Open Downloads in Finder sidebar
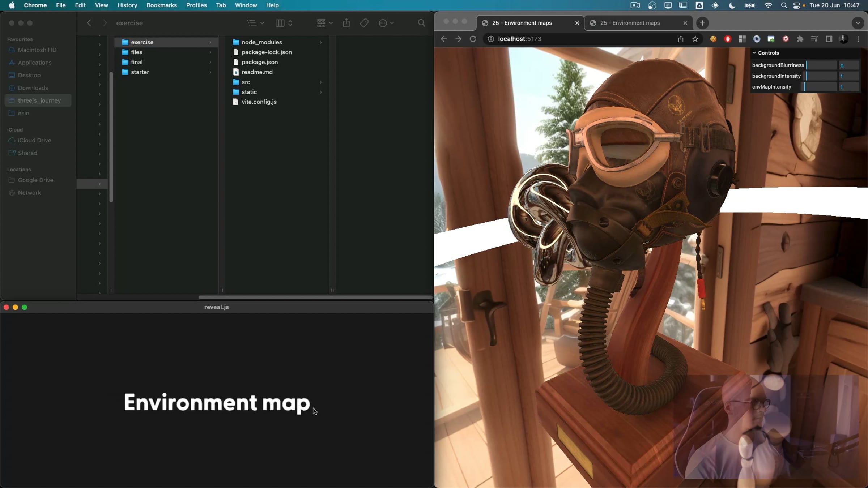This screenshot has height=488, width=868. point(33,88)
